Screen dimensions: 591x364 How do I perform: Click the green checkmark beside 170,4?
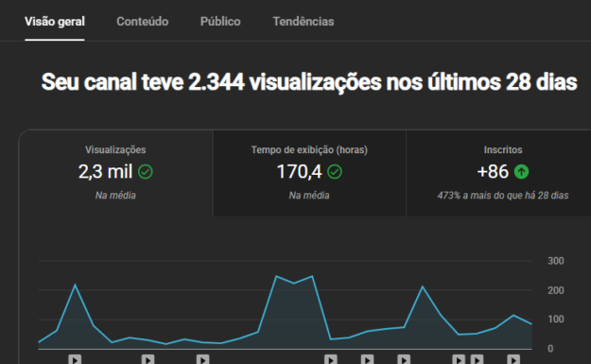335,172
